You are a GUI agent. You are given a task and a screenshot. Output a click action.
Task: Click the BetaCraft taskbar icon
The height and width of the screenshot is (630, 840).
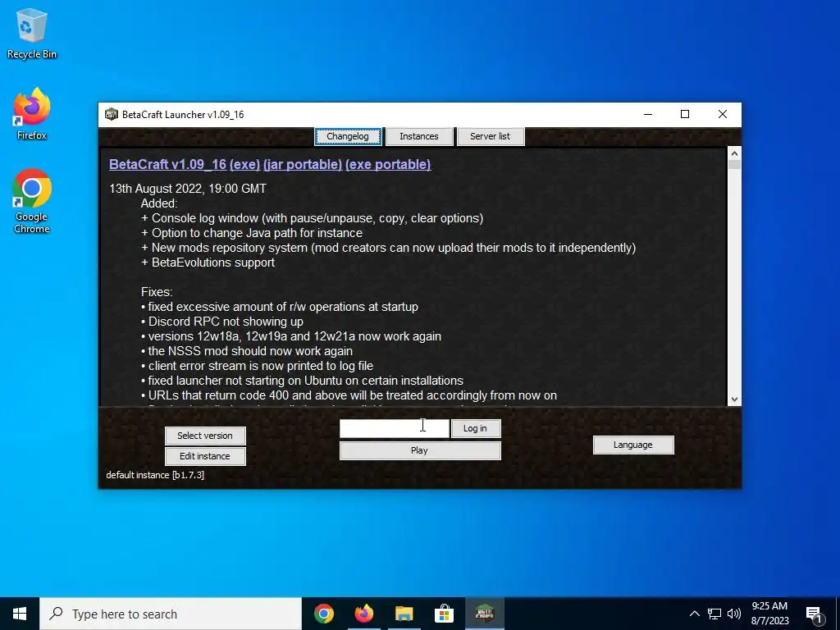(484, 614)
